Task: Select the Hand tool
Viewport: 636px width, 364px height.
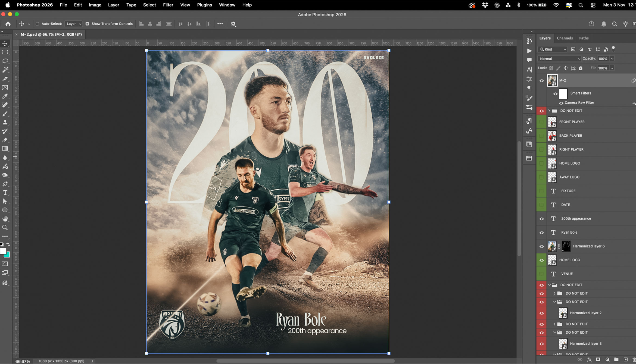Action: [5, 219]
